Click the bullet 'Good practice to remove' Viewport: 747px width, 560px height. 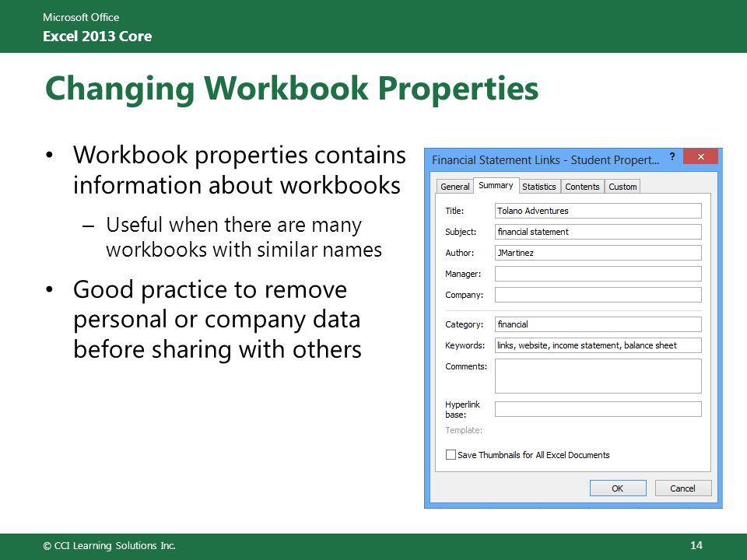[217, 319]
